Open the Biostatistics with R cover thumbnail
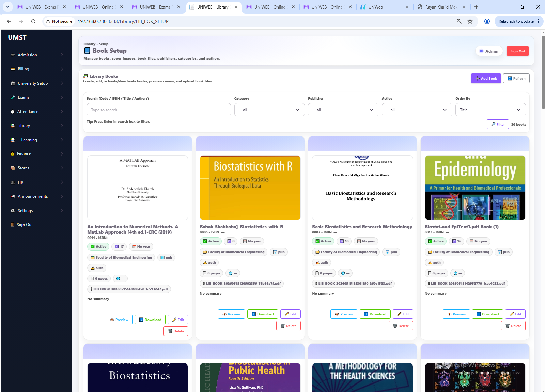This screenshot has width=545, height=392. click(x=250, y=188)
